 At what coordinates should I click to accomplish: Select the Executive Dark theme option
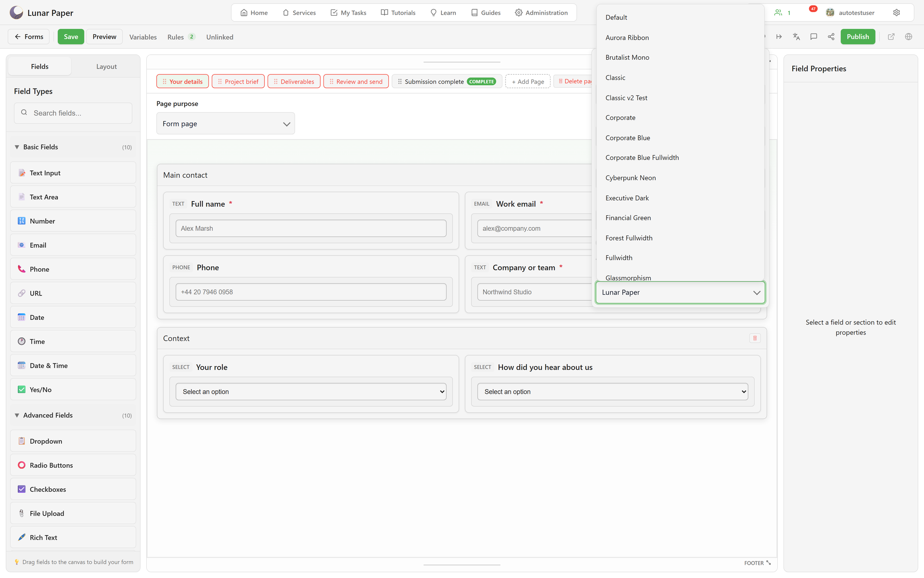tap(680, 198)
